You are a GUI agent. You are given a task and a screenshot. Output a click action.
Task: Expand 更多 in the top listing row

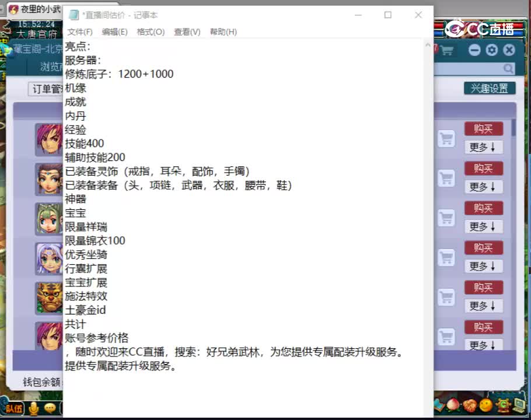[x=483, y=147]
